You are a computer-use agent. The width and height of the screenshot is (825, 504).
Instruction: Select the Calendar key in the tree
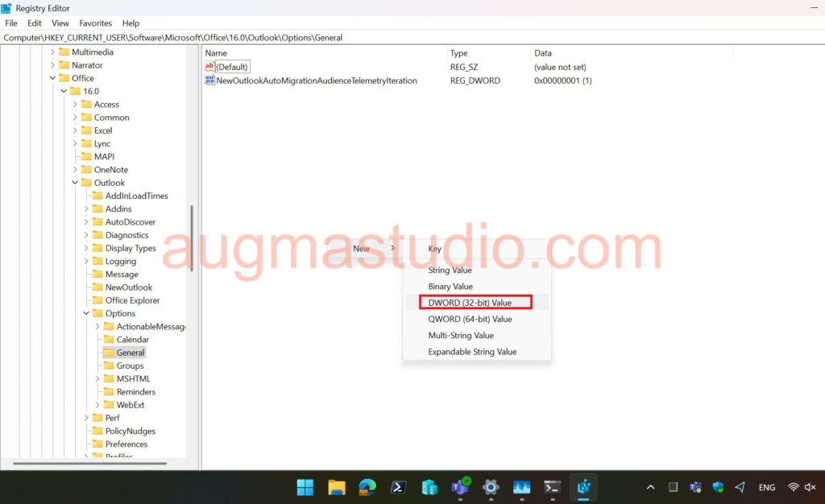[132, 340]
